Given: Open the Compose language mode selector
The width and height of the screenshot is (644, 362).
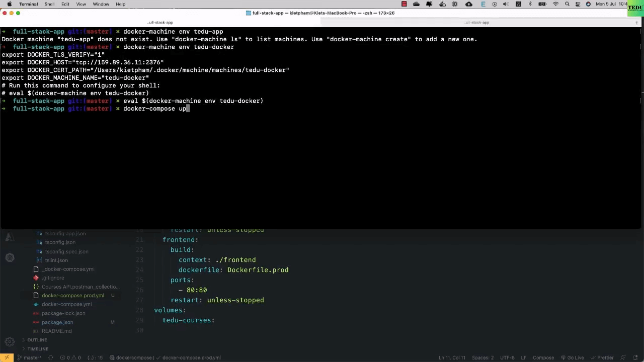Looking at the screenshot, I should click(x=543, y=357).
